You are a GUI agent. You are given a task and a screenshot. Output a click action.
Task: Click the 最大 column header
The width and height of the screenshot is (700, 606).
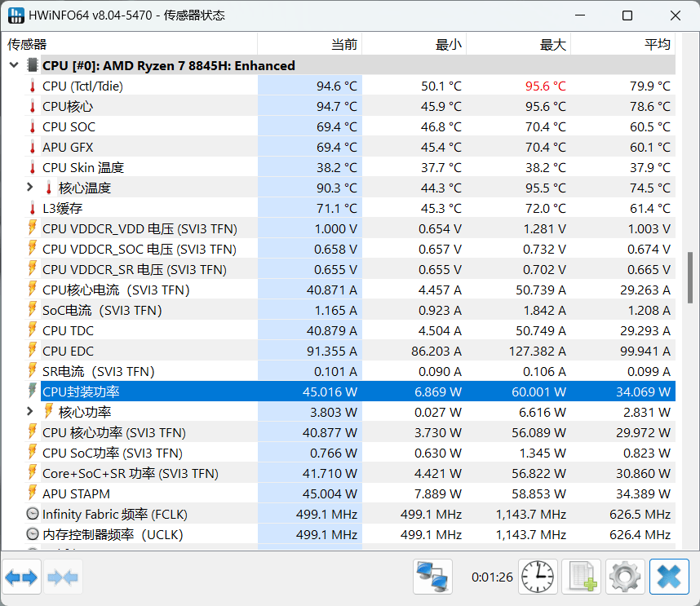pos(519,44)
